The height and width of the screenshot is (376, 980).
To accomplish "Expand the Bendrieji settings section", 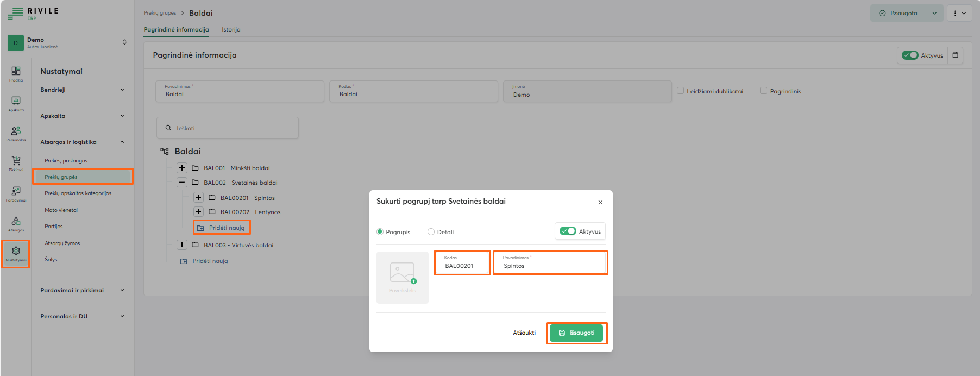I will click(83, 90).
